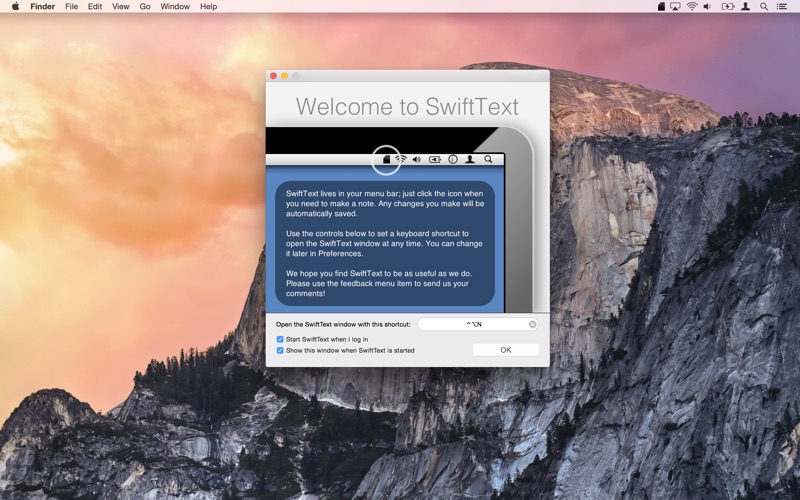The height and width of the screenshot is (500, 800).
Task: Click the 'We hope you find SwiftText' paragraph
Action: (x=379, y=283)
